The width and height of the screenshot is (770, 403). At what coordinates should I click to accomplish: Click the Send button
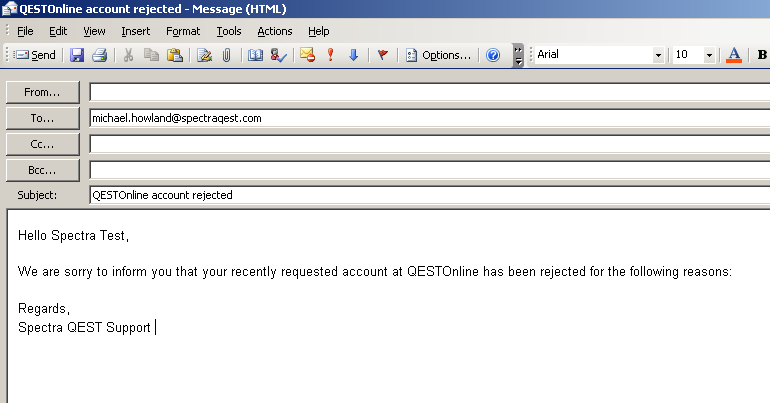(x=35, y=55)
